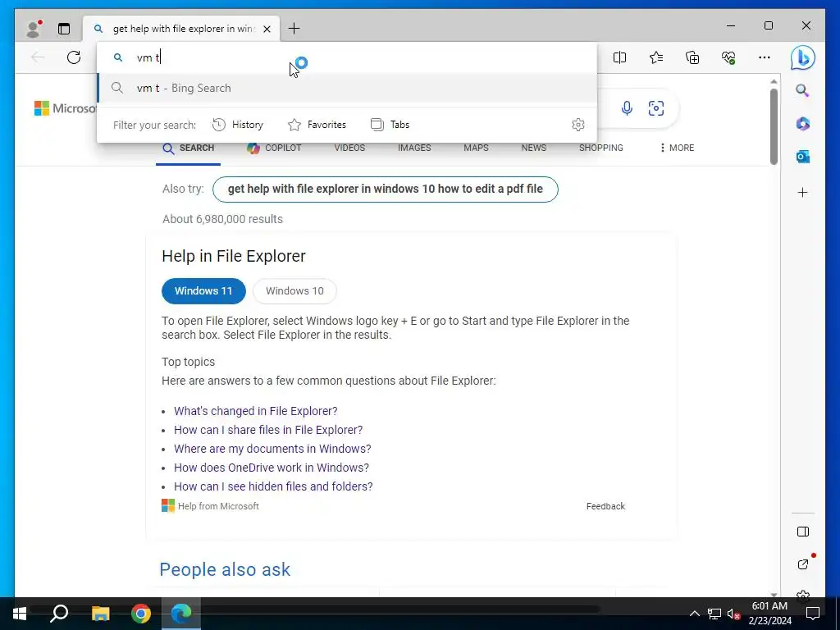Click 'About 6,980,000 results' text
This screenshot has height=630, width=840.
[x=222, y=219]
